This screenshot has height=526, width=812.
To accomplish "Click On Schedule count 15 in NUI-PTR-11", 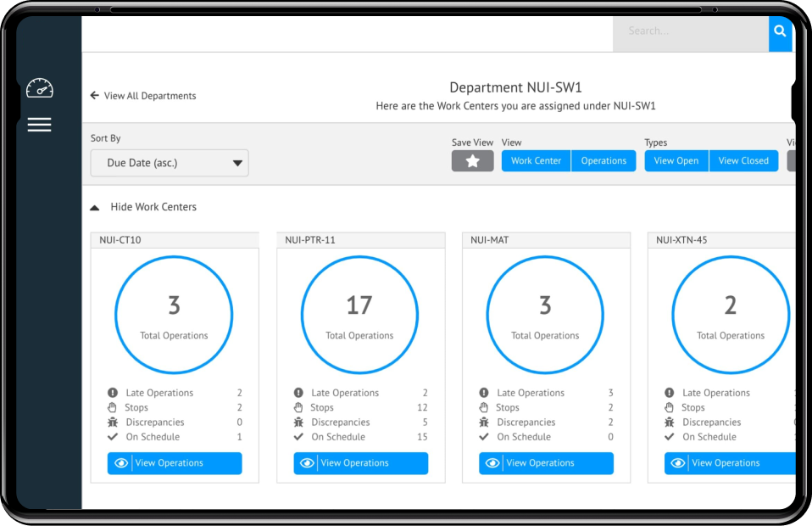I will (422, 437).
